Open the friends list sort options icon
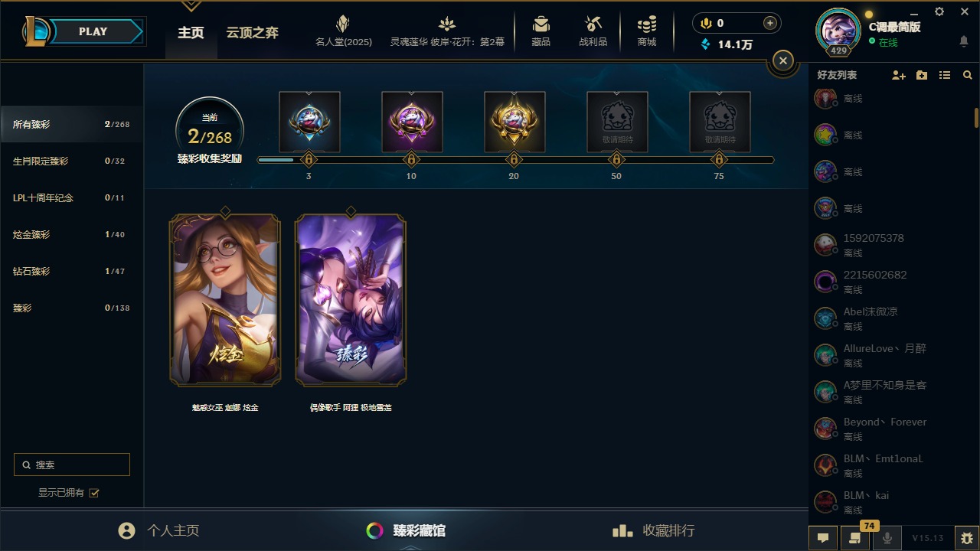Image resolution: width=980 pixels, height=551 pixels. (945, 75)
